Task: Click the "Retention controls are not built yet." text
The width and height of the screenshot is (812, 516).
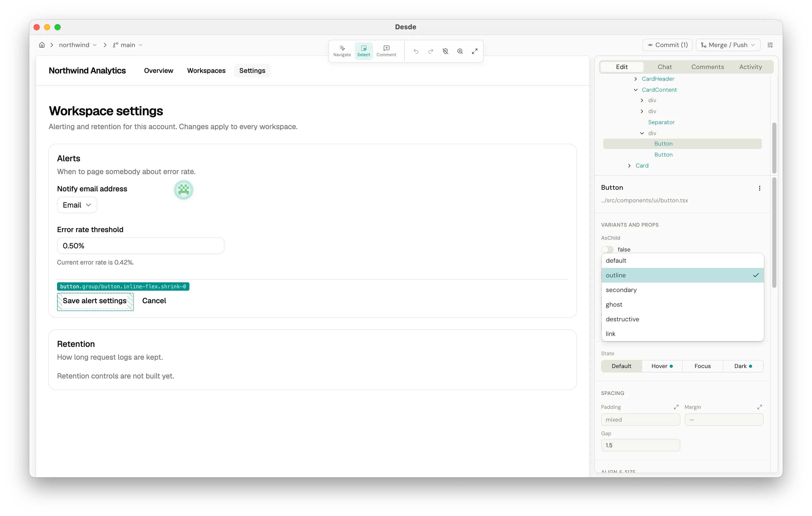Action: pyautogui.click(x=116, y=376)
